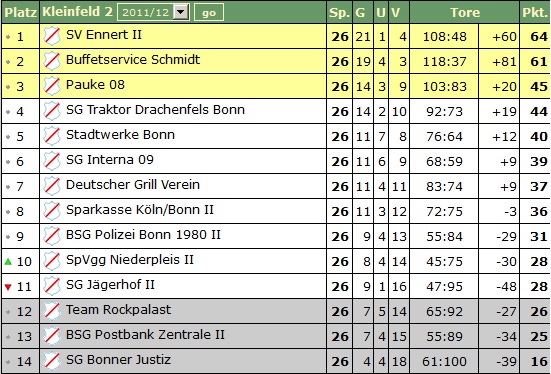Image resolution: width=551 pixels, height=374 pixels.
Task: Click the crest icon beside Pauke 08
Action: point(52,86)
